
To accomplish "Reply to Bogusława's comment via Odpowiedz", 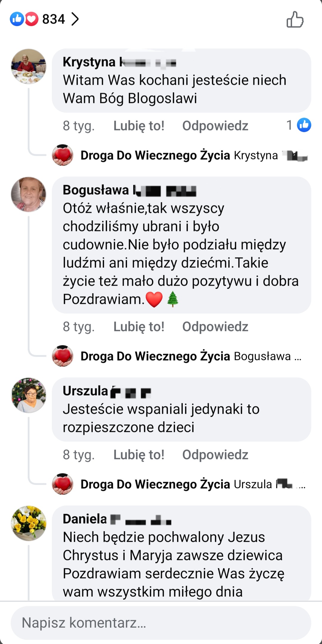I will coord(215,327).
